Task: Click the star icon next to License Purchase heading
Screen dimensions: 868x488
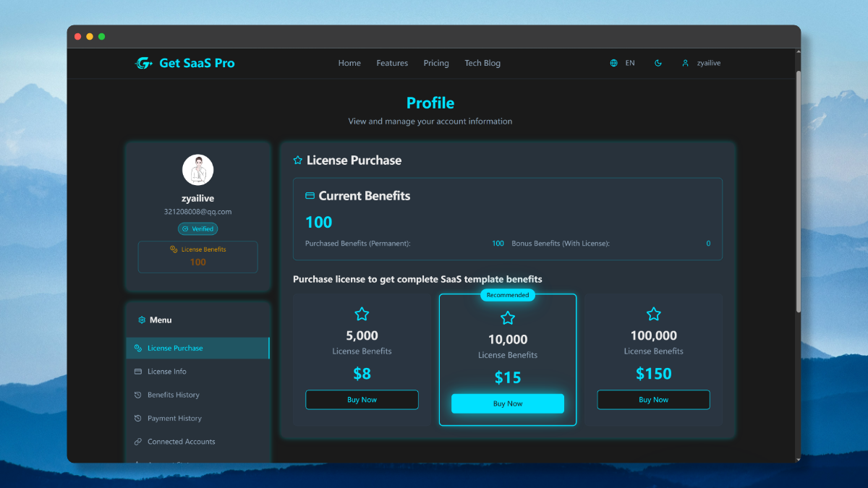Action: 297,160
